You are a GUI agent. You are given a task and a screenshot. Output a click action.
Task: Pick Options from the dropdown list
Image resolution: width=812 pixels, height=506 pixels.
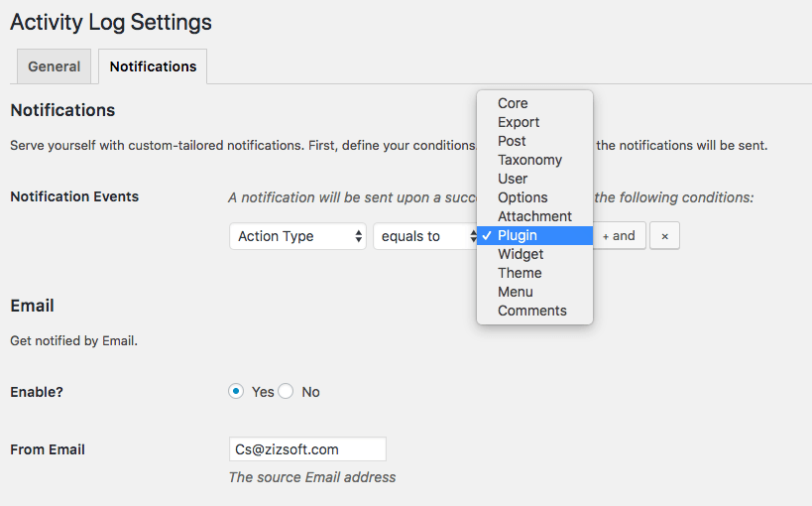(522, 197)
